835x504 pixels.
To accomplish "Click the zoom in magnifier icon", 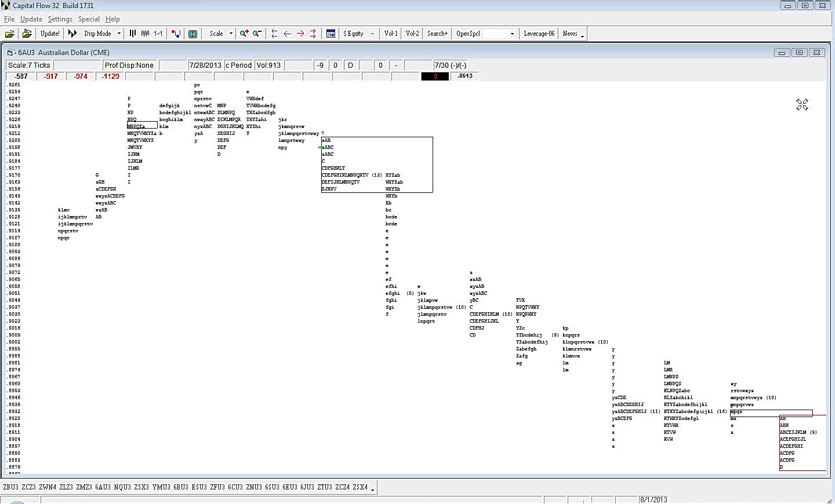I will click(244, 34).
